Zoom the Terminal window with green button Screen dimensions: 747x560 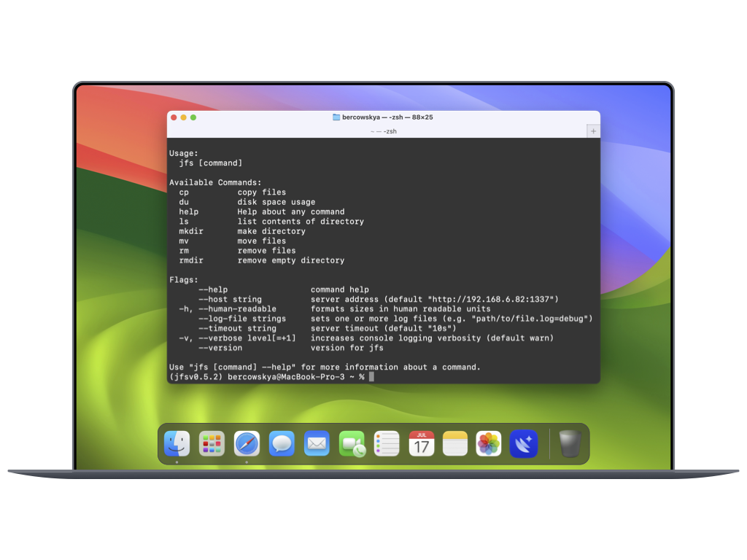pyautogui.click(x=193, y=117)
